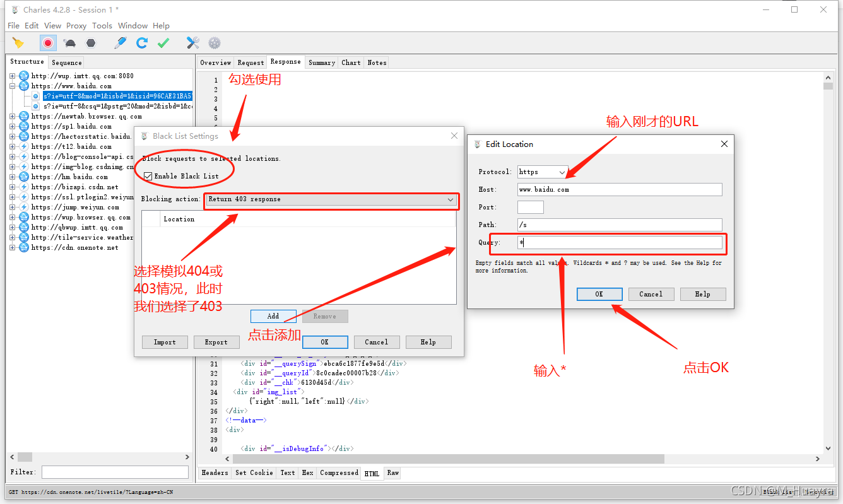The width and height of the screenshot is (843, 504).
Task: Expand the https://wup.browser.qq.com node
Action: [12, 217]
